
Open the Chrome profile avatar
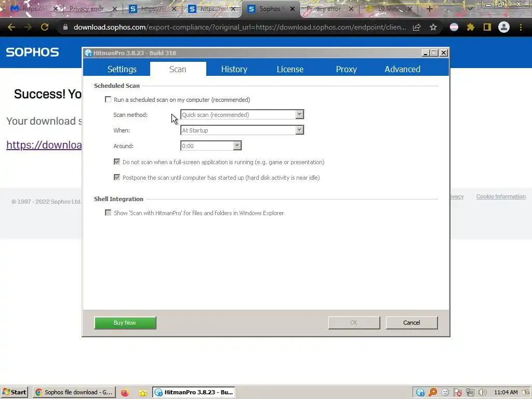(x=504, y=27)
